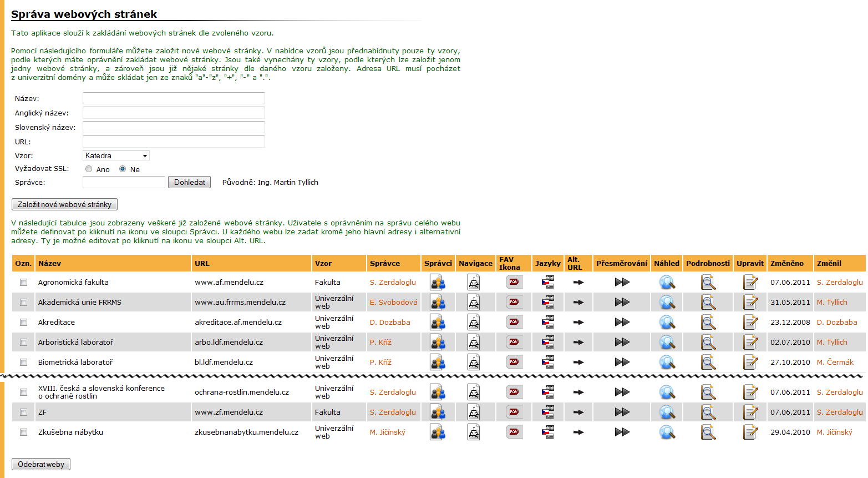This screenshot has width=868, height=478.
Task: Show Podrobnosti for Biometrická laboratoř
Action: (708, 363)
